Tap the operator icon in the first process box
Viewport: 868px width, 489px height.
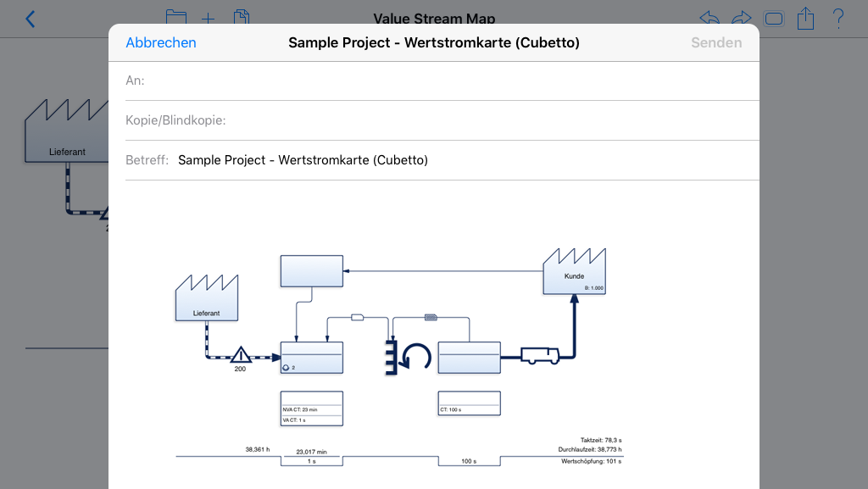(286, 368)
